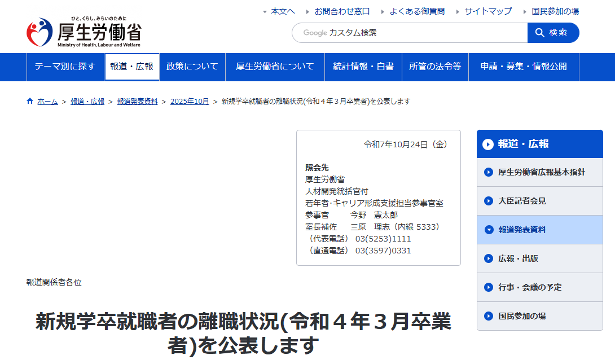This screenshot has width=615, height=364.
Task: Click 若年者·キャリア形成支援担当参事官室 text
Action: (374, 203)
